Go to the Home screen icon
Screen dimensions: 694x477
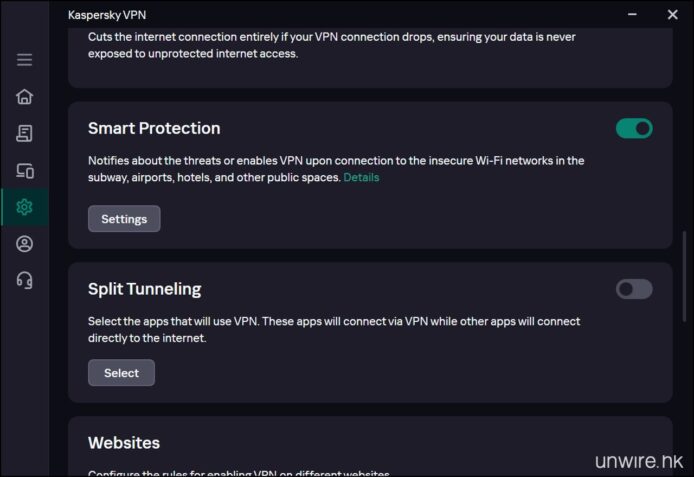[x=24, y=97]
